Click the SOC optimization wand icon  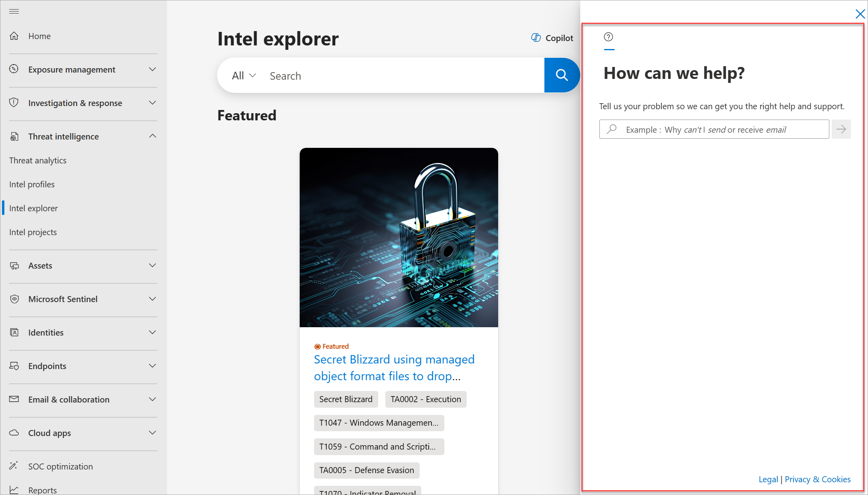14,466
